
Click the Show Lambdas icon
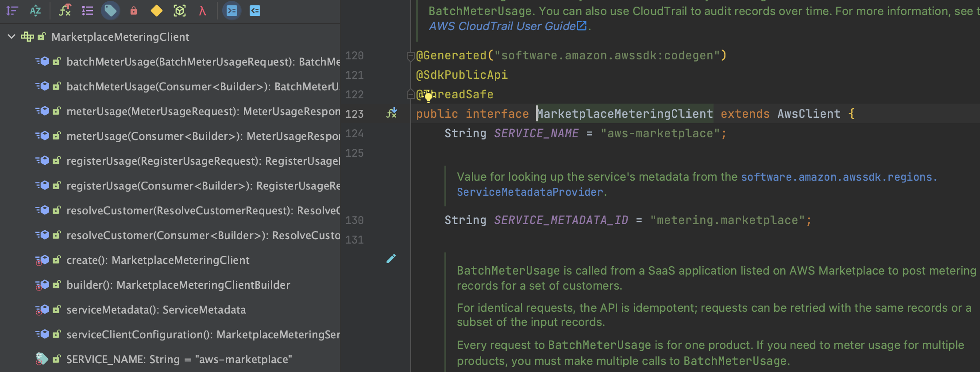click(x=203, y=11)
